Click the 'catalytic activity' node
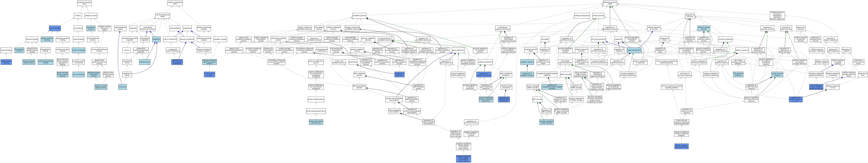Screen dimensions: 868x163 91,16
